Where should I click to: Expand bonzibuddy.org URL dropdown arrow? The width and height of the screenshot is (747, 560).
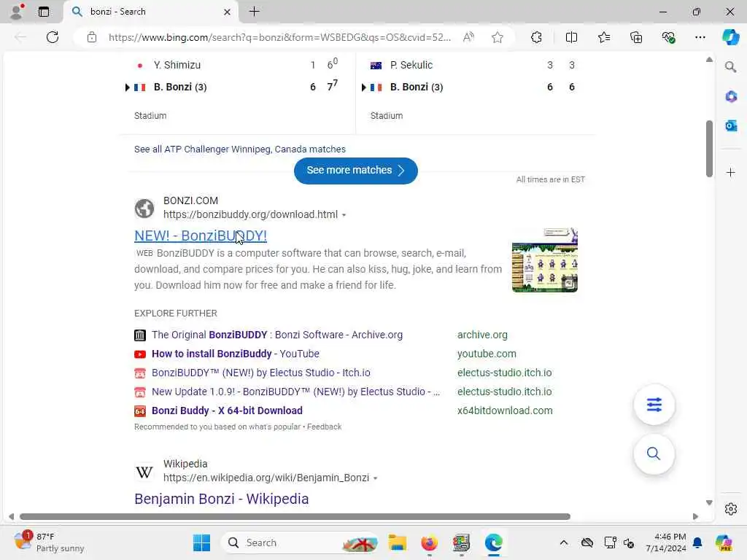click(344, 215)
